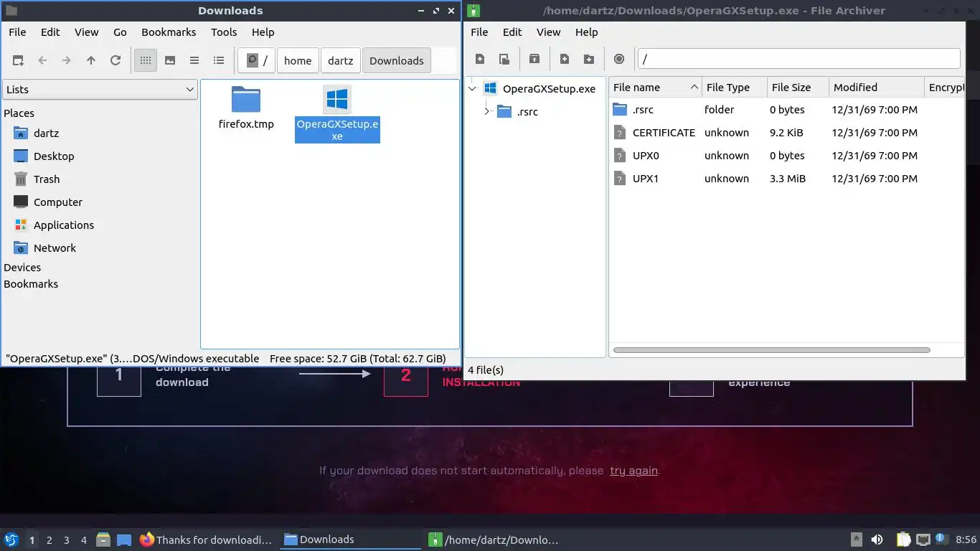980x551 pixels.
Task: Switch to compact list view mode
Action: (194, 60)
